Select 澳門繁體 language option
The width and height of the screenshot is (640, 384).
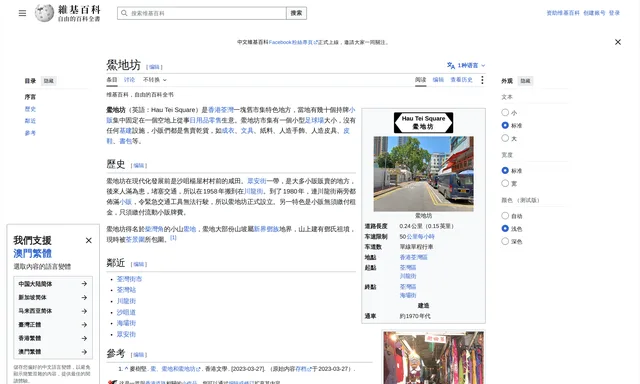point(53,352)
